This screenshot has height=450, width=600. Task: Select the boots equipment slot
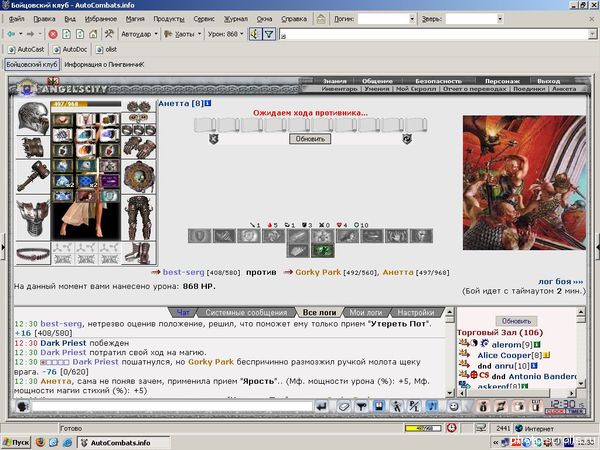[139, 253]
